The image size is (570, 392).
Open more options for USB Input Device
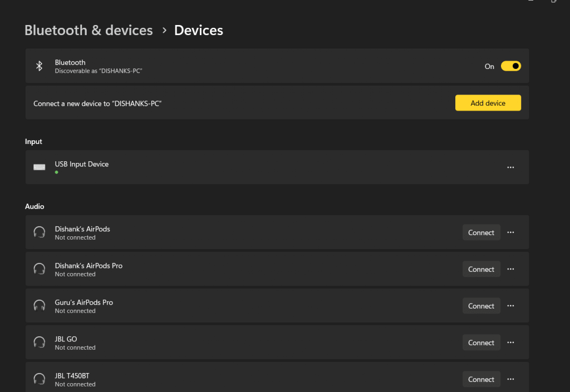point(510,167)
